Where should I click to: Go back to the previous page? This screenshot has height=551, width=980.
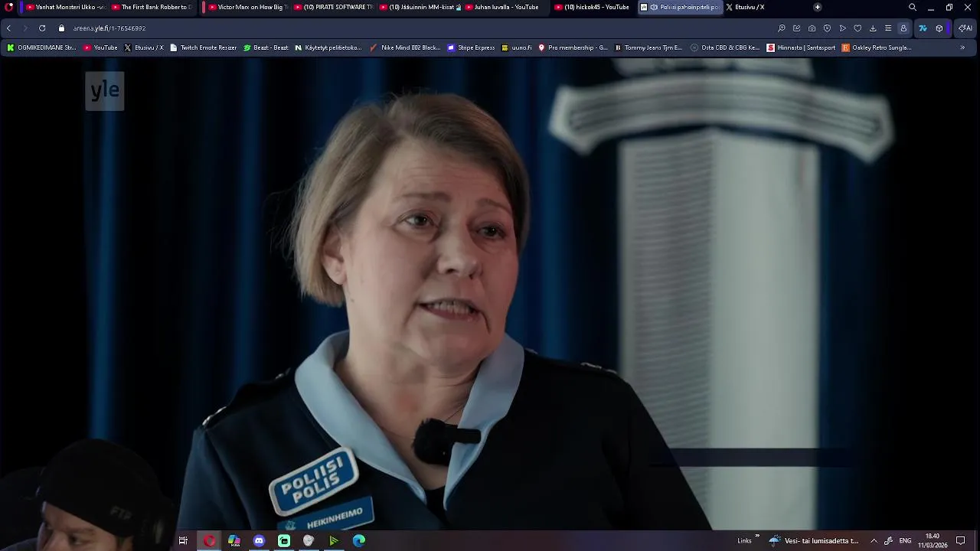click(8, 28)
